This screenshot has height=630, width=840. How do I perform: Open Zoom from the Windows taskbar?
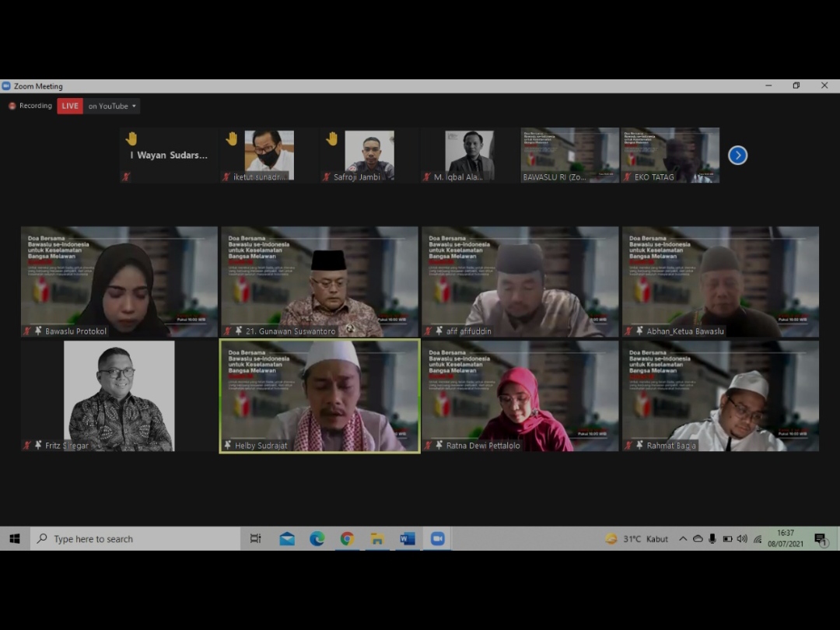437,539
